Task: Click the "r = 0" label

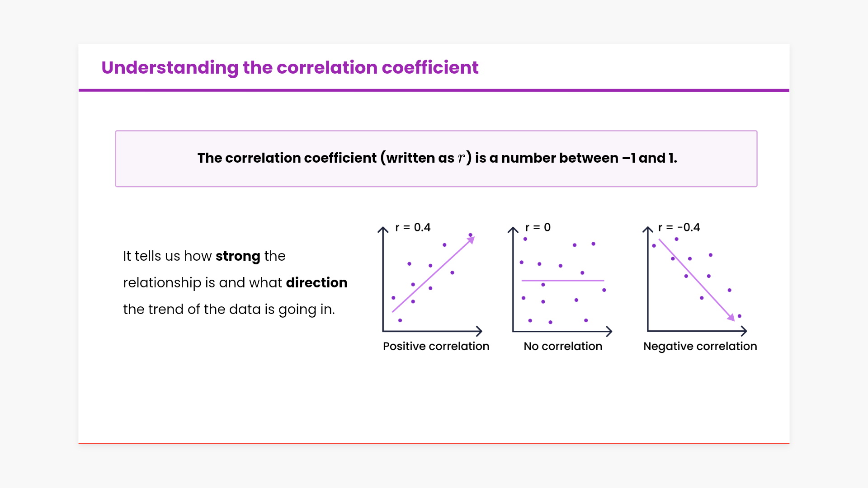Action: (x=538, y=227)
